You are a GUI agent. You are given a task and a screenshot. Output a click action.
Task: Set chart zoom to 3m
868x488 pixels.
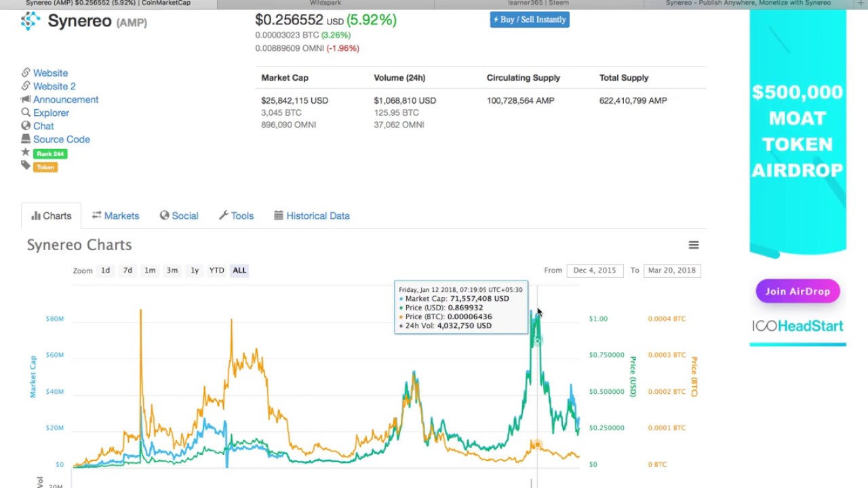tap(172, 270)
